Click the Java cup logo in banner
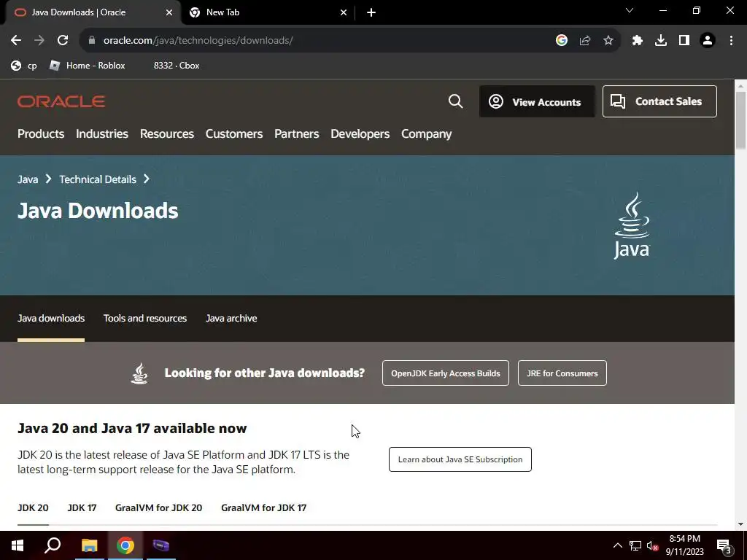The width and height of the screenshot is (747, 560). pos(632,226)
